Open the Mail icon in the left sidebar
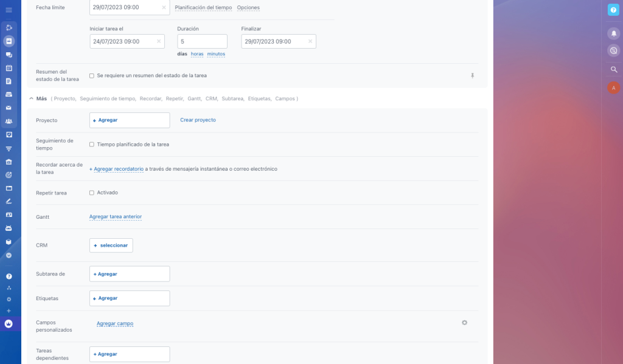Screen dimensions: 623x364 click(9, 108)
